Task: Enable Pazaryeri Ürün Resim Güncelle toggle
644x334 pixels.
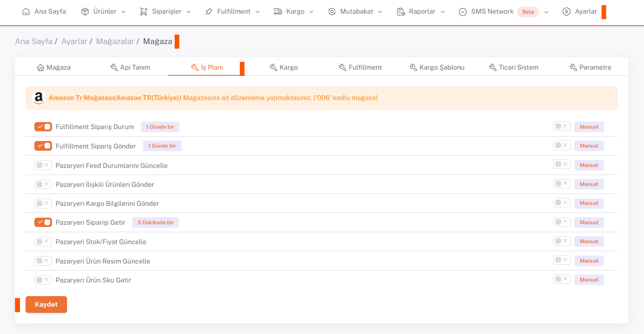Action: pos(43,261)
